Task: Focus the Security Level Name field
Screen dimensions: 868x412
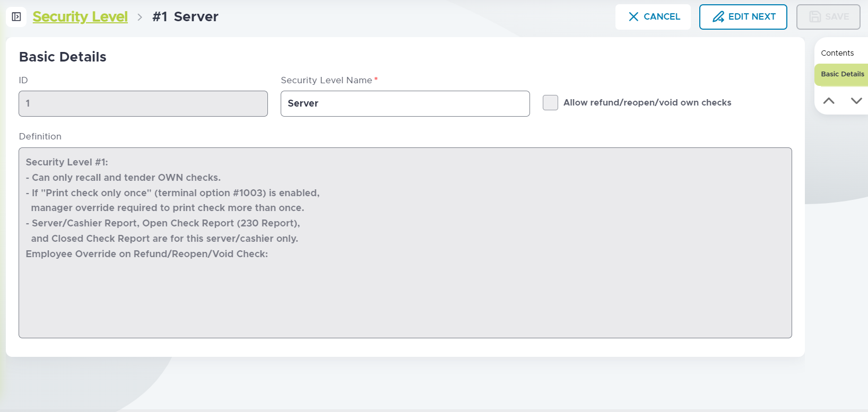Action: click(405, 103)
